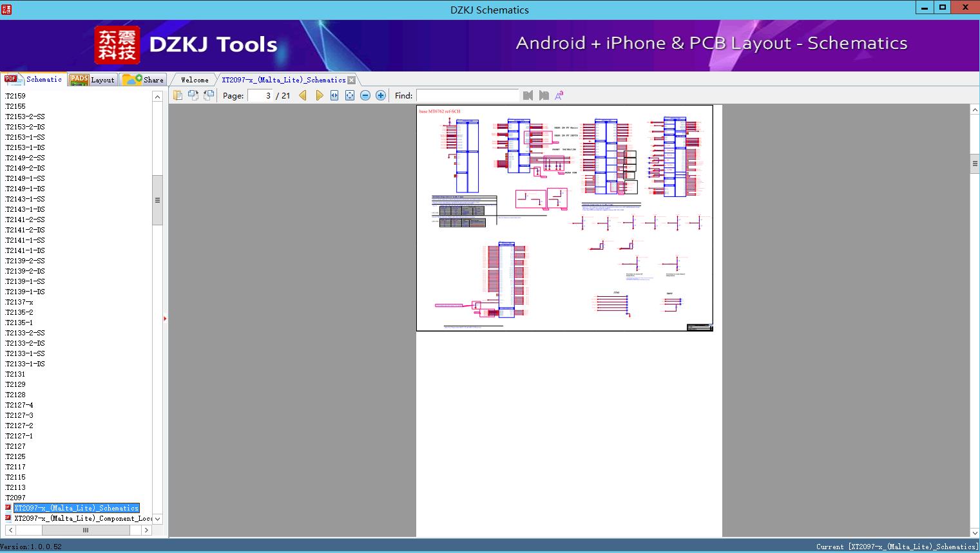Select XT2153-2-SS in the tree

(x=24, y=117)
